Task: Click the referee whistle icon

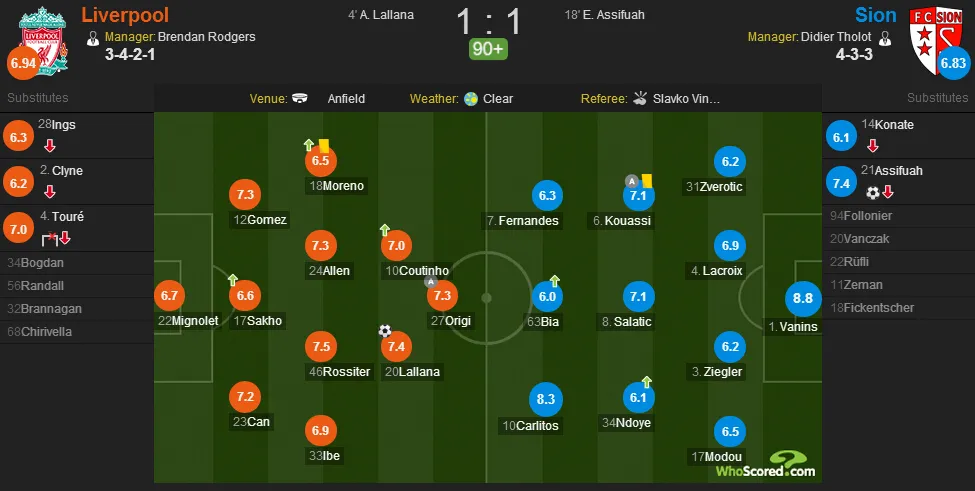Action: coord(640,98)
